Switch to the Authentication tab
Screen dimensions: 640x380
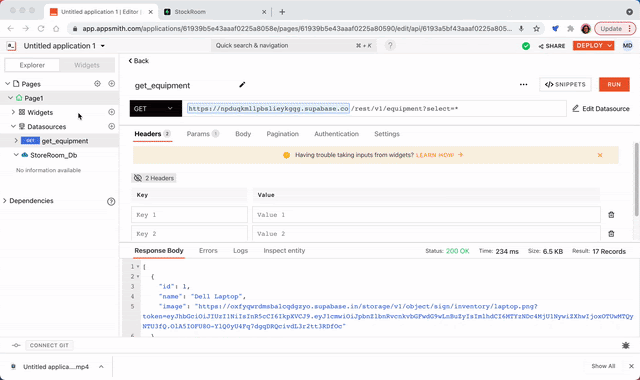coord(336,134)
